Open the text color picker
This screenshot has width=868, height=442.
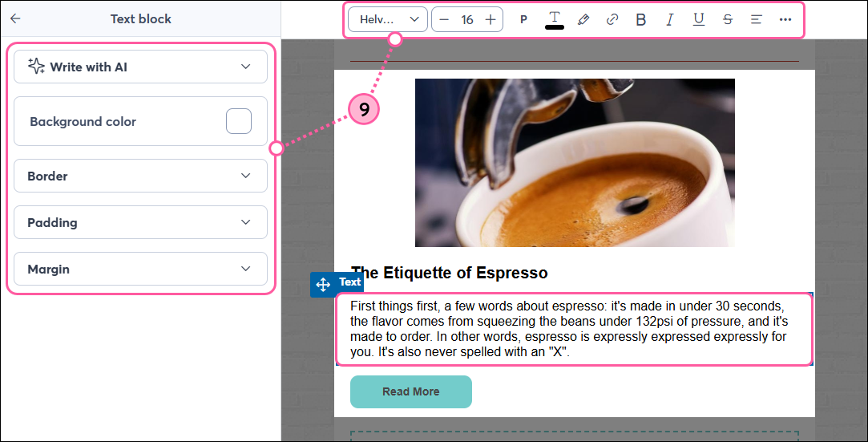pos(554,19)
